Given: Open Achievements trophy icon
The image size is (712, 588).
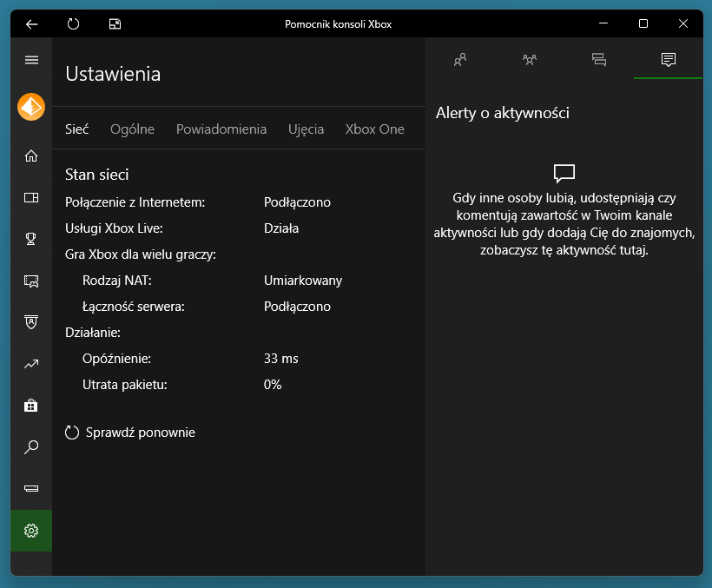Looking at the screenshot, I should pos(31,240).
